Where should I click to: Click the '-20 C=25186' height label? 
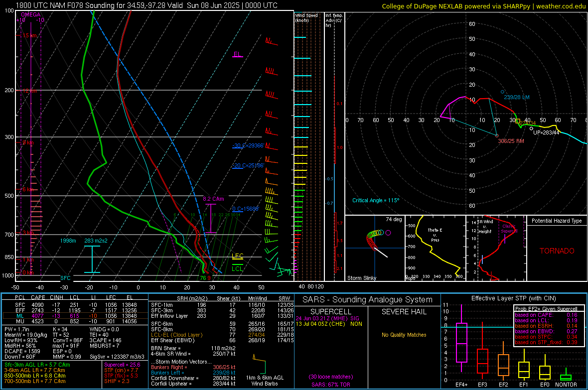click(248, 165)
